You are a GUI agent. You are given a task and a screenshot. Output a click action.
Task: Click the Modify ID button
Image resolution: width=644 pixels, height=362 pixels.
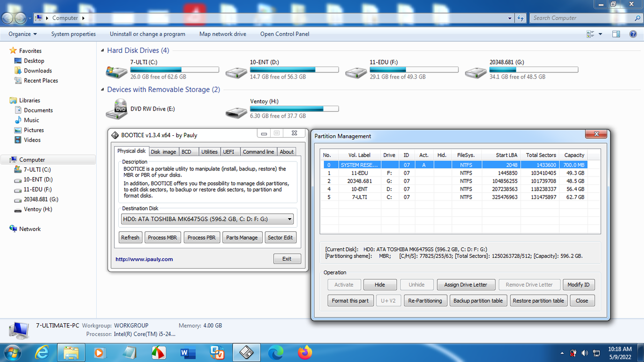(x=579, y=285)
